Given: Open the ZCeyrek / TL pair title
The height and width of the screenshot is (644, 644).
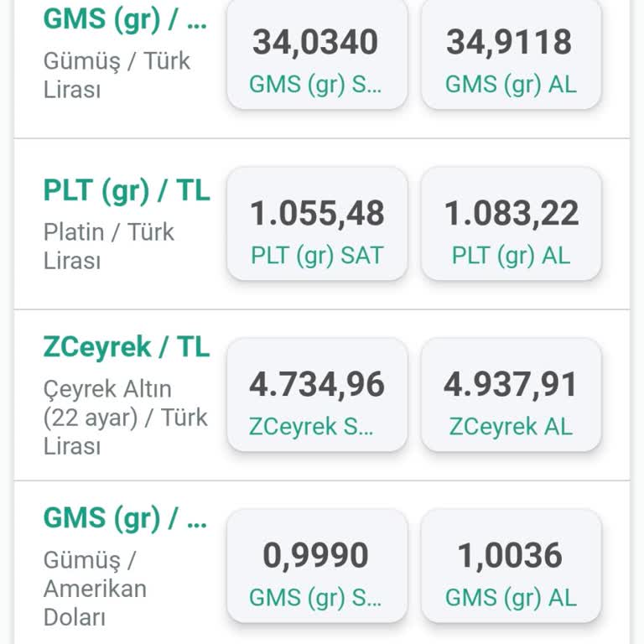Looking at the screenshot, I should click(x=127, y=346).
